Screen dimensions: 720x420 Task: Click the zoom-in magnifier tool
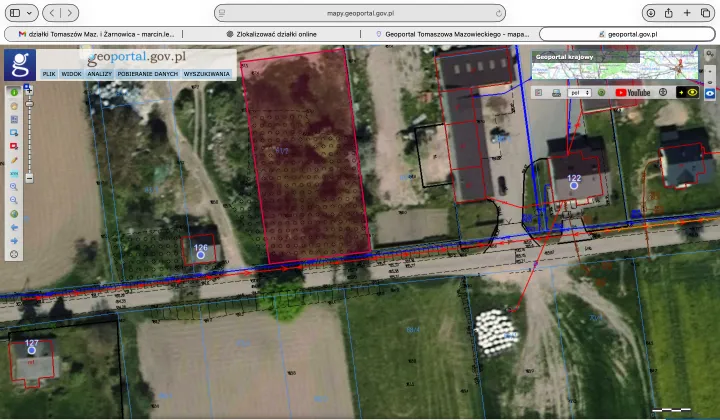(x=14, y=186)
